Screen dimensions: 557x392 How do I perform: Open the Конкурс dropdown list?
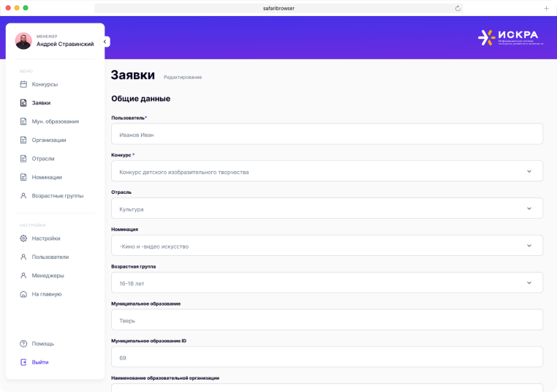point(528,171)
